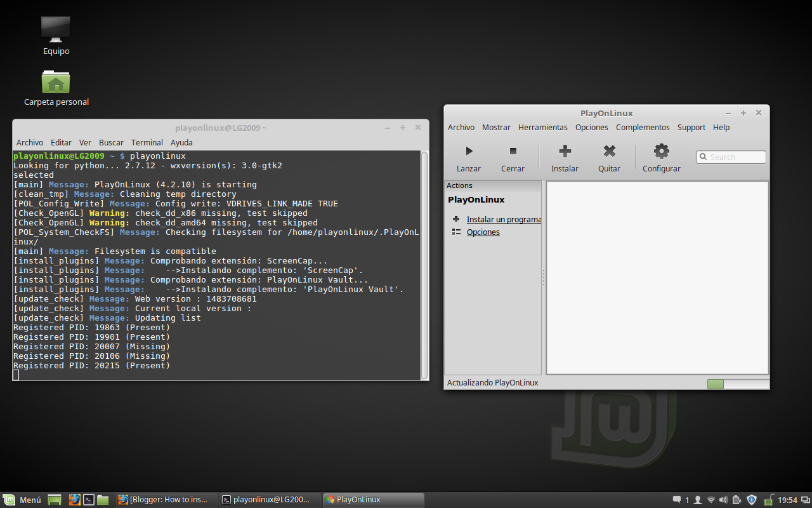
Task: Open the update manager shield icon
Action: (x=752, y=500)
